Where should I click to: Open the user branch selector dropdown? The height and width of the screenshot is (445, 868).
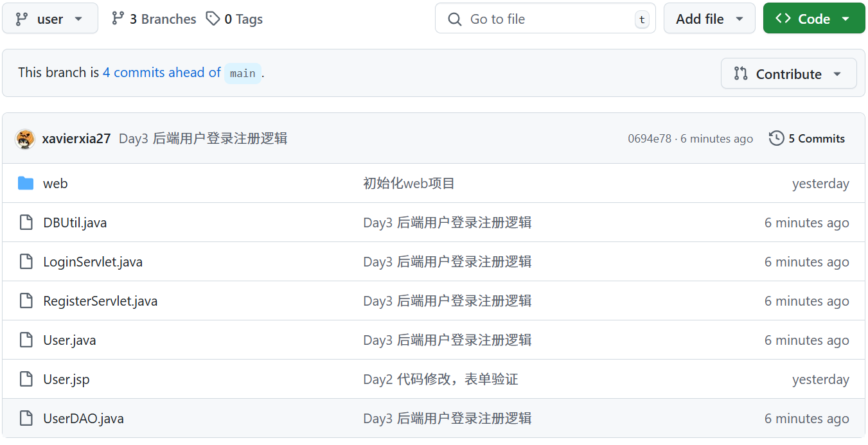pos(50,19)
